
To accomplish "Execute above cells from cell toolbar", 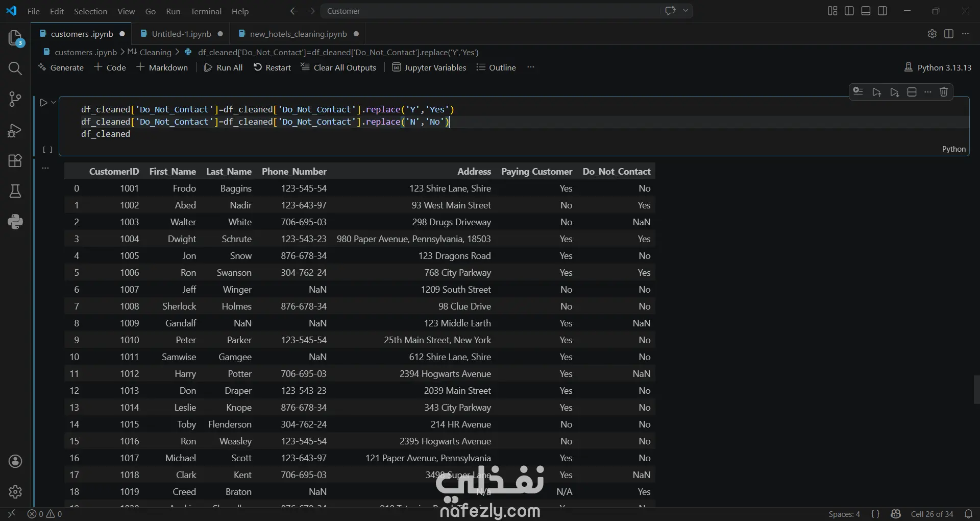I will pyautogui.click(x=877, y=92).
